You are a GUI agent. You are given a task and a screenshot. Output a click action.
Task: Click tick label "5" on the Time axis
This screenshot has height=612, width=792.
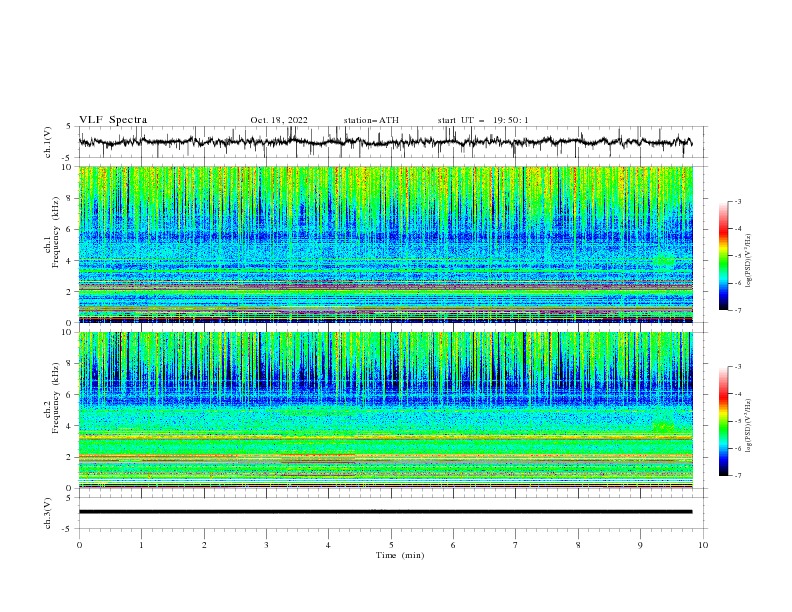tap(391, 545)
